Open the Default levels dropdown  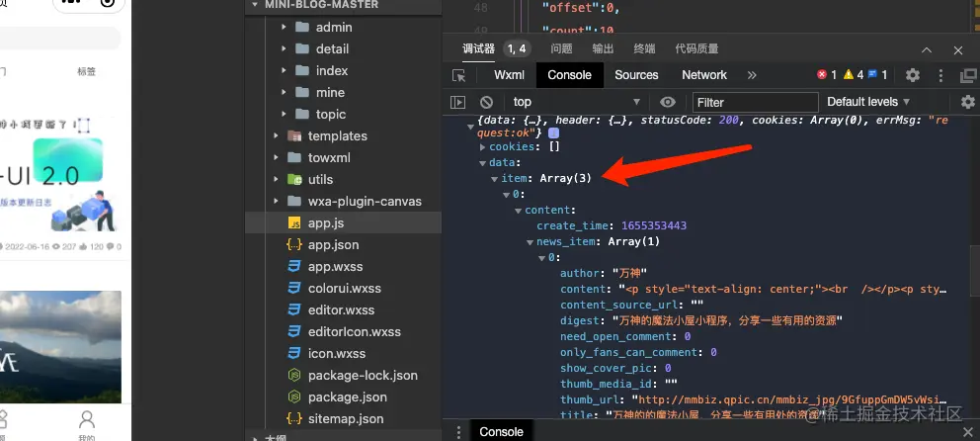coord(868,102)
